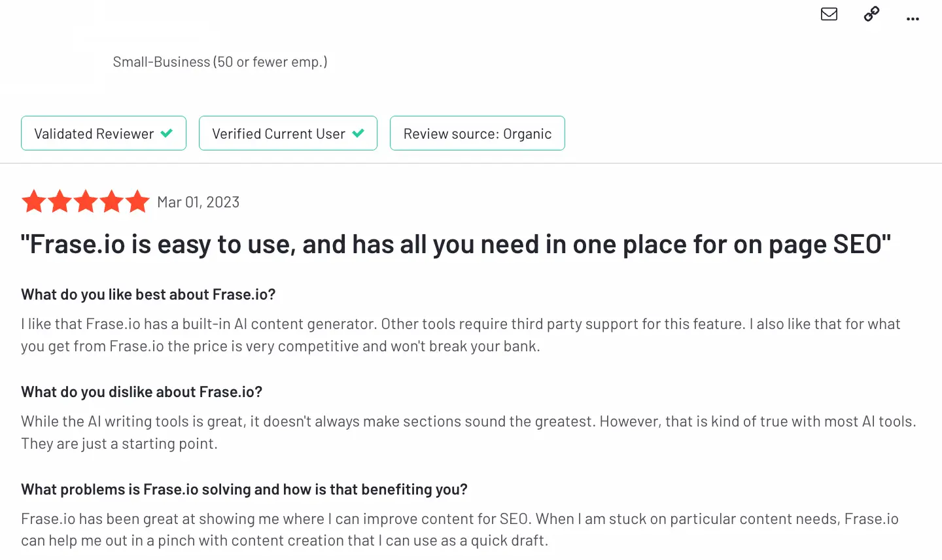942x560 pixels.
Task: Click the first rating star
Action: point(34,201)
